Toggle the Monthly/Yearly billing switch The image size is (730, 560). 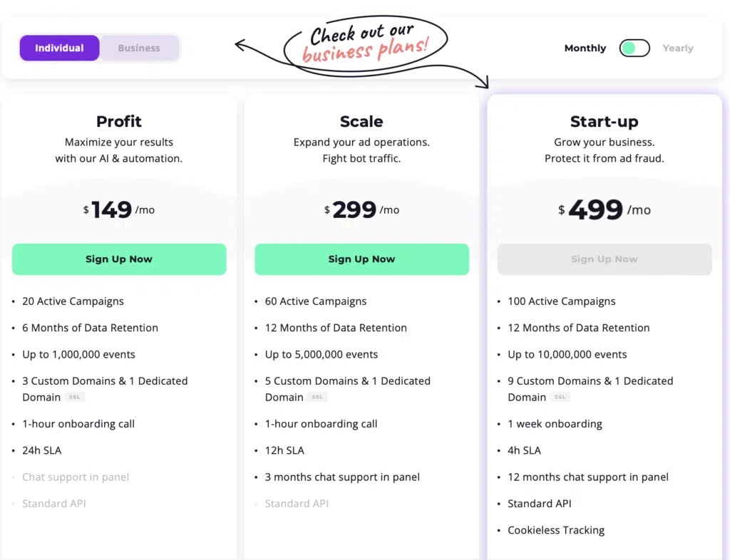[634, 48]
